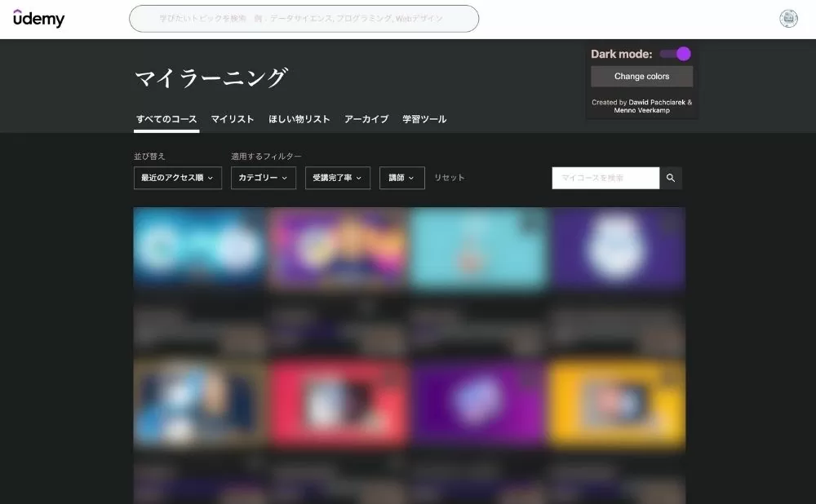
Task: Click リセット to clear filters
Action: pos(449,178)
